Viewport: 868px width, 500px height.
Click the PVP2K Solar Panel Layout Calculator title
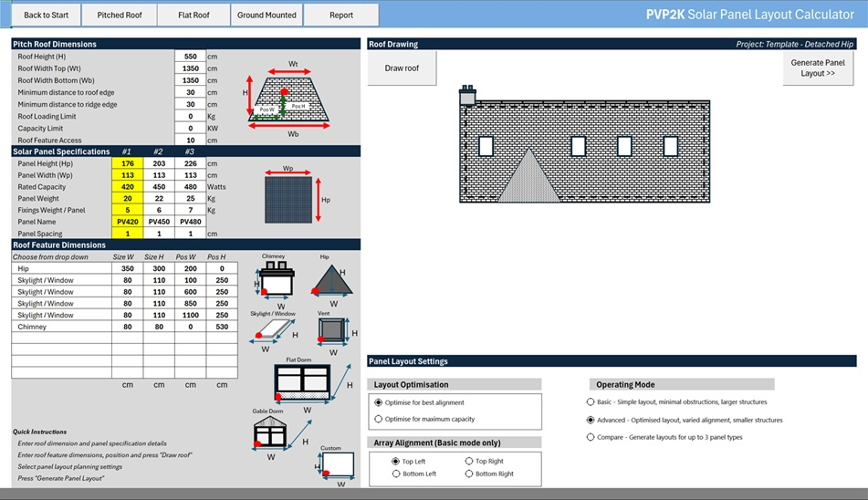coord(749,15)
